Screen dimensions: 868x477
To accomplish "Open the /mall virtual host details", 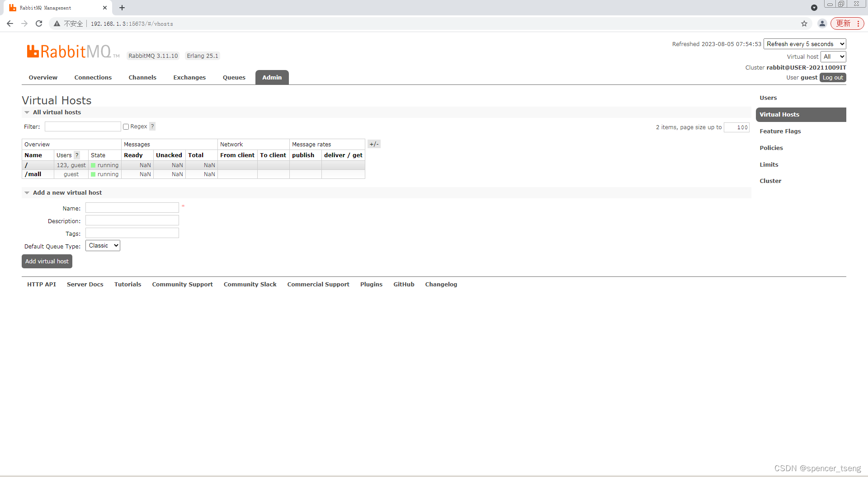I will click(33, 174).
